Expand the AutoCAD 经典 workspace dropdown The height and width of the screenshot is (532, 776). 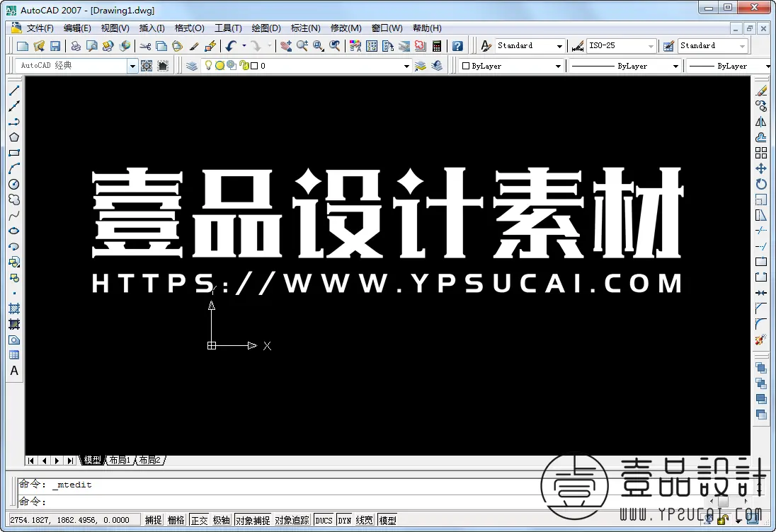132,66
